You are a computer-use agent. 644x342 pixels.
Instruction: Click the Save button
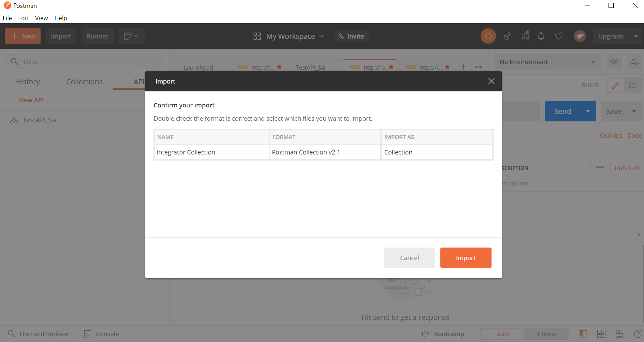click(x=614, y=111)
